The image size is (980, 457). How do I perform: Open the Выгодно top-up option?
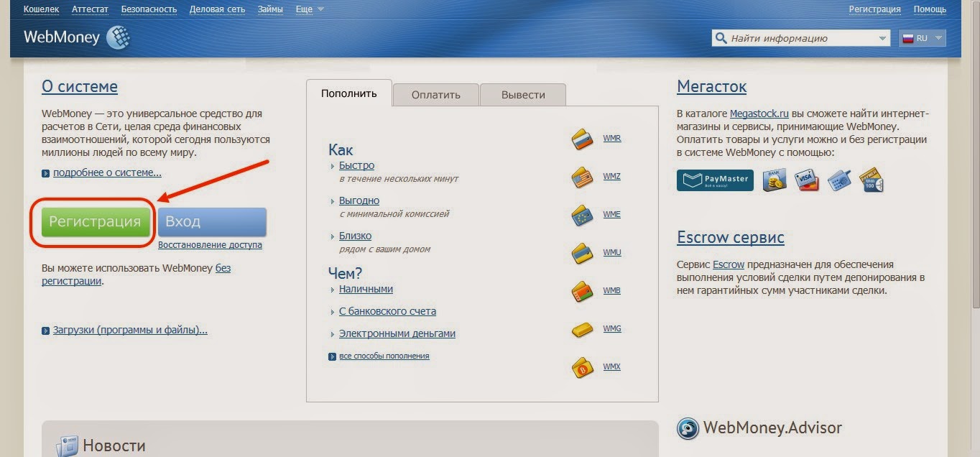tap(359, 200)
